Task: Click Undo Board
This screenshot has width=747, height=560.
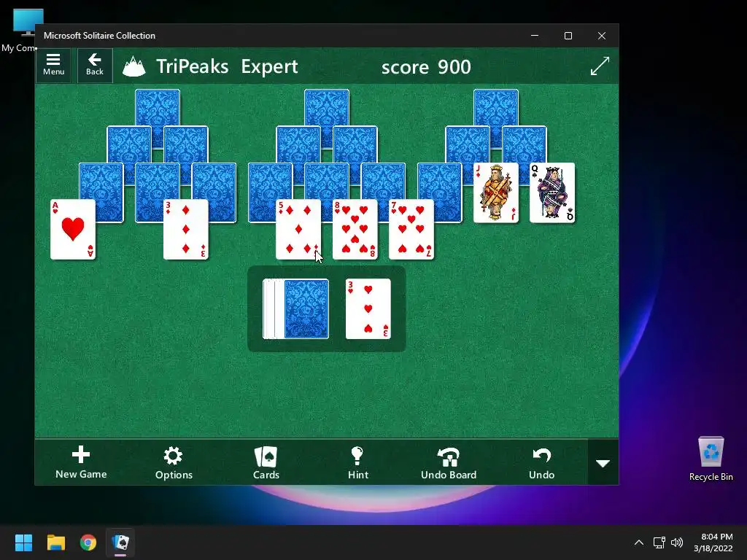Action: point(449,462)
